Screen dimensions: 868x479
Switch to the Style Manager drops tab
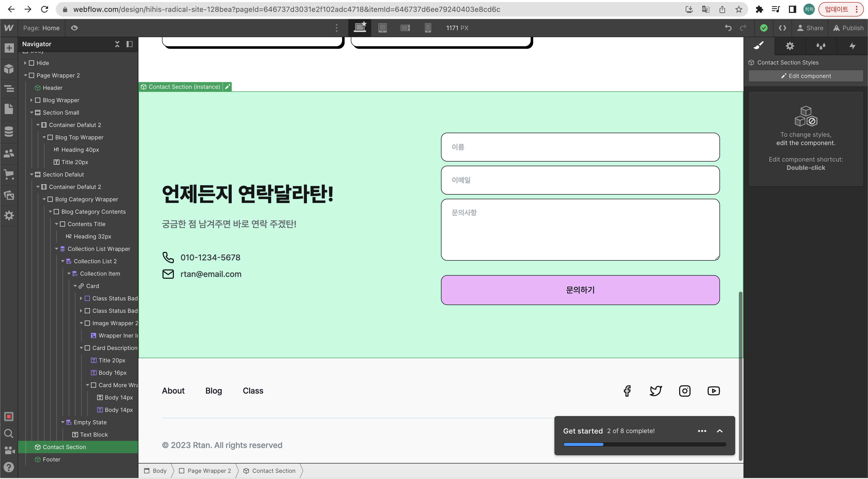pyautogui.click(x=821, y=46)
